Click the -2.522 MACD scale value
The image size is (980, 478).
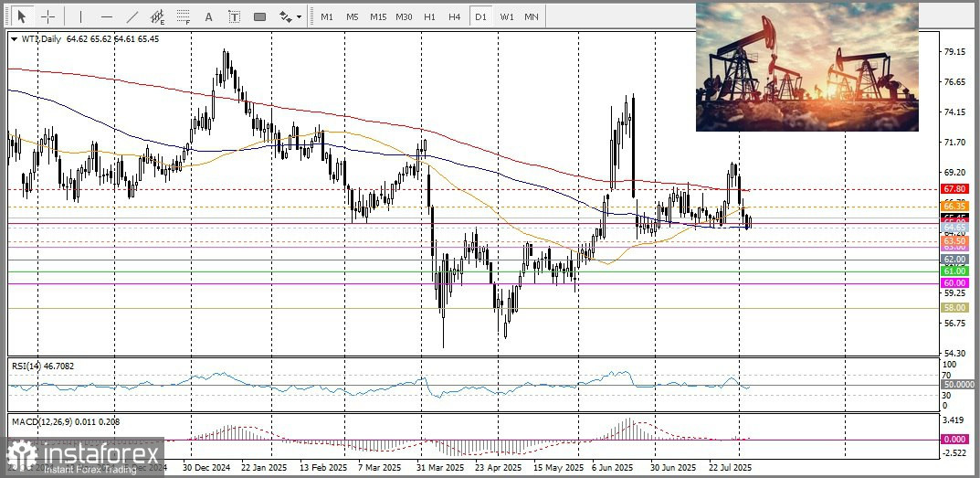click(954, 452)
